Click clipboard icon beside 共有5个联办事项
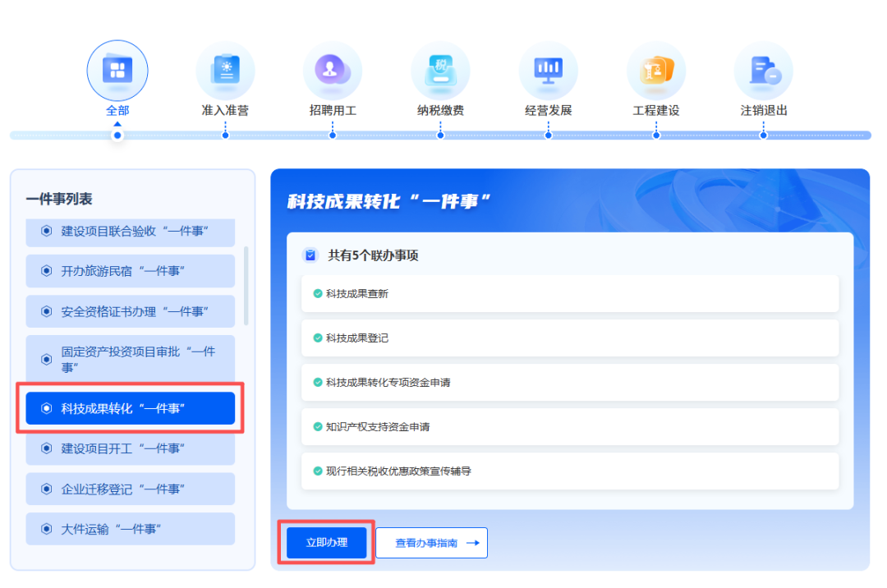 [310, 255]
